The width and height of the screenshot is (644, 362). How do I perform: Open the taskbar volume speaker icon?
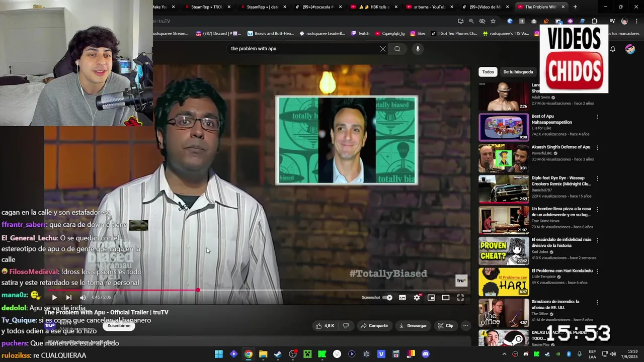pos(613,354)
